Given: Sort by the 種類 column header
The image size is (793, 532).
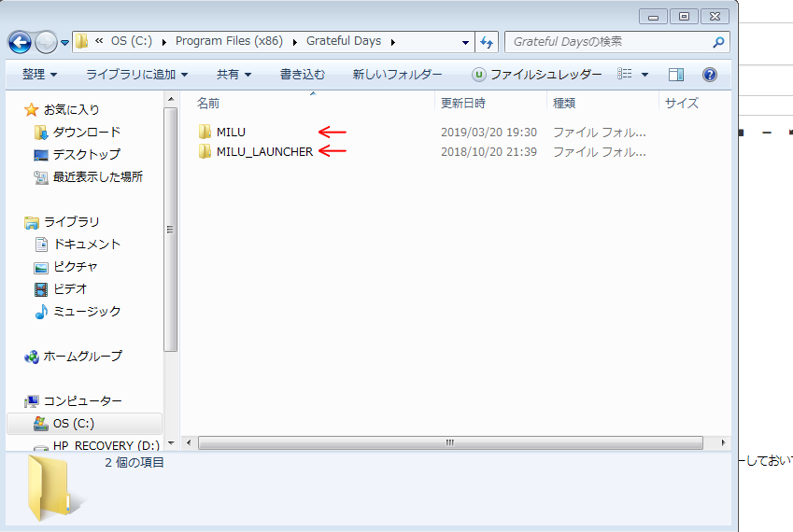Looking at the screenshot, I should (x=564, y=103).
